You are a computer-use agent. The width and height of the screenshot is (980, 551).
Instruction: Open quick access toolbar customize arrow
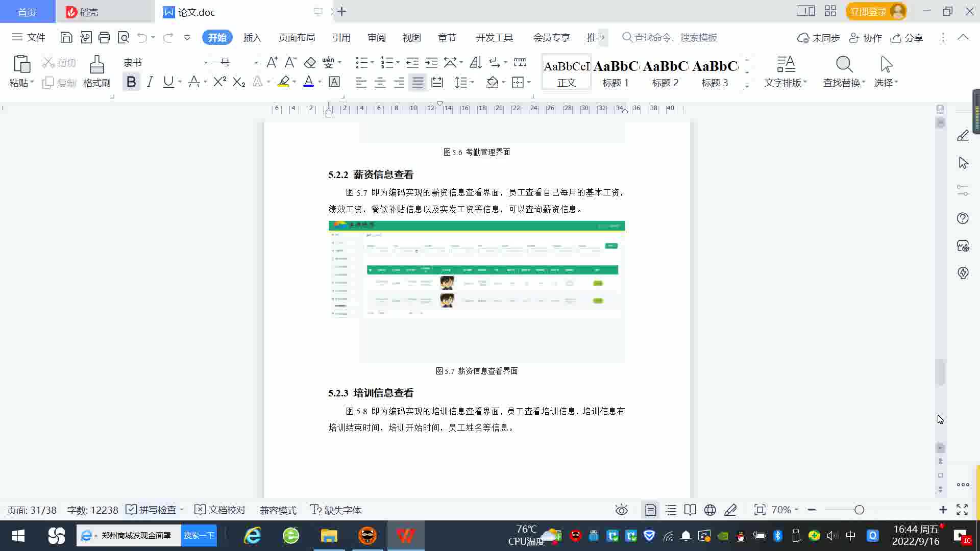pos(187,37)
